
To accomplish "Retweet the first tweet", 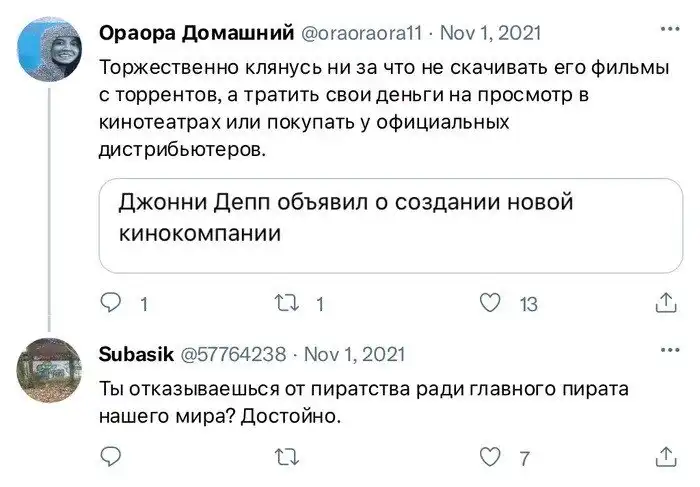I will click(x=285, y=303).
